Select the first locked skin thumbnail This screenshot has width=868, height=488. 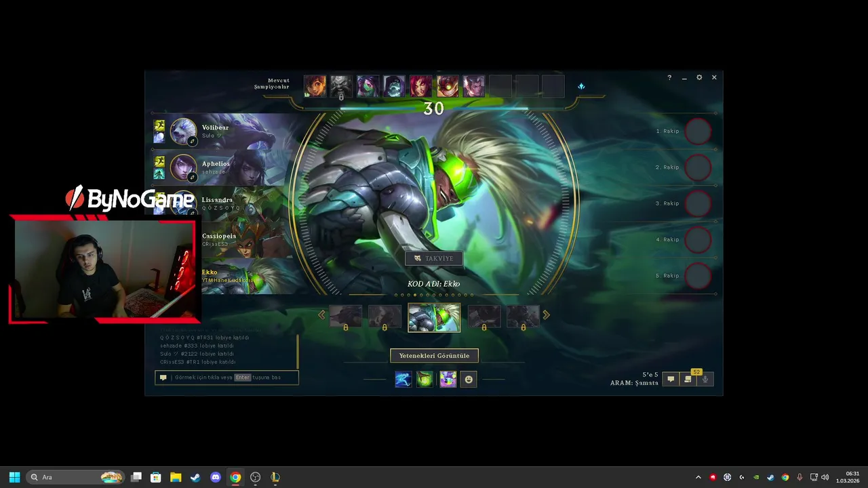pos(346,317)
